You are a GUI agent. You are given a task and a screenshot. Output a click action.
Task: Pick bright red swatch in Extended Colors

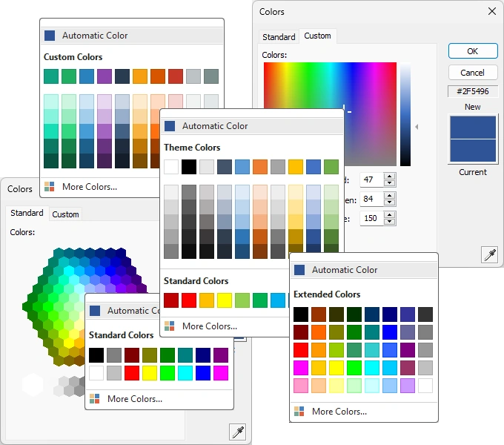coord(301,350)
